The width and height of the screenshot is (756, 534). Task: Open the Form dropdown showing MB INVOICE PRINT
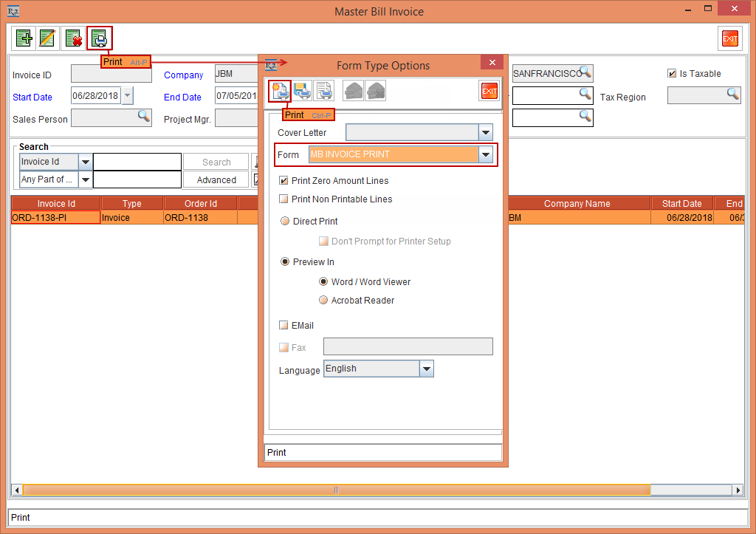tap(485, 154)
